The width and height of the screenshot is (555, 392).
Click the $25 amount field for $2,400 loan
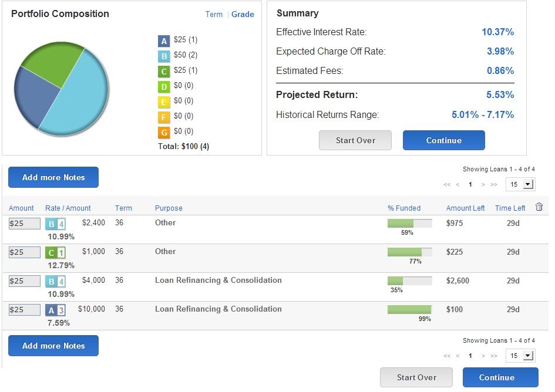25,224
